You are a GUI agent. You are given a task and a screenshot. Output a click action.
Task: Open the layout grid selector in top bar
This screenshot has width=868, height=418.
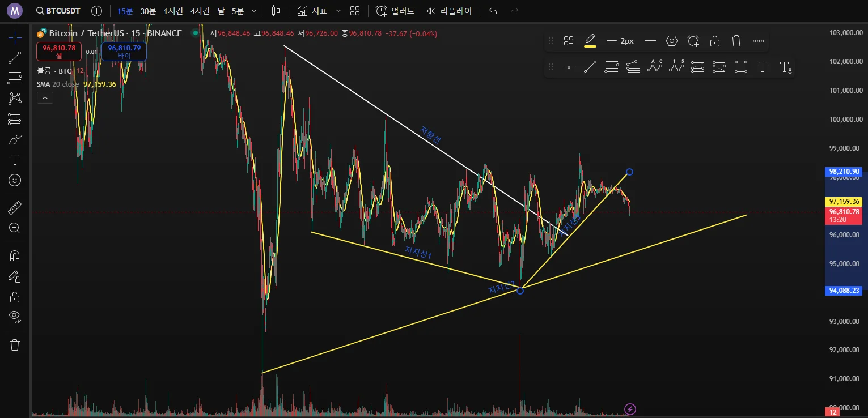tap(355, 11)
